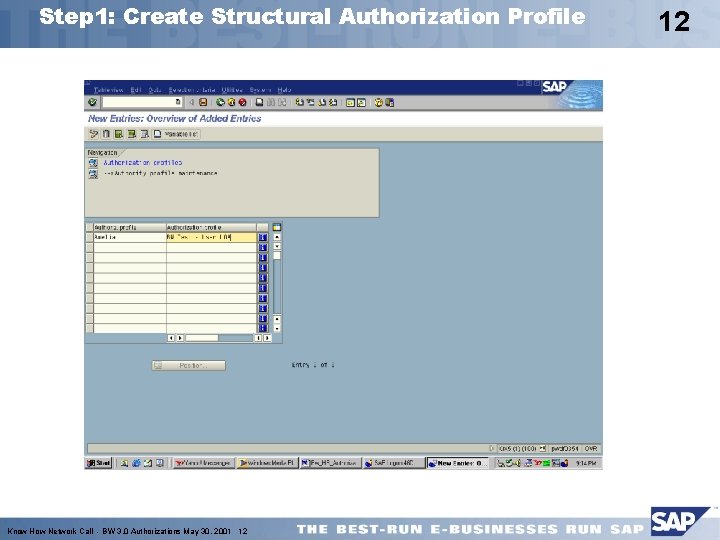This screenshot has height=540, width=720.
Task: Click the Amelia cell in Author. profile column
Action: coord(130,237)
